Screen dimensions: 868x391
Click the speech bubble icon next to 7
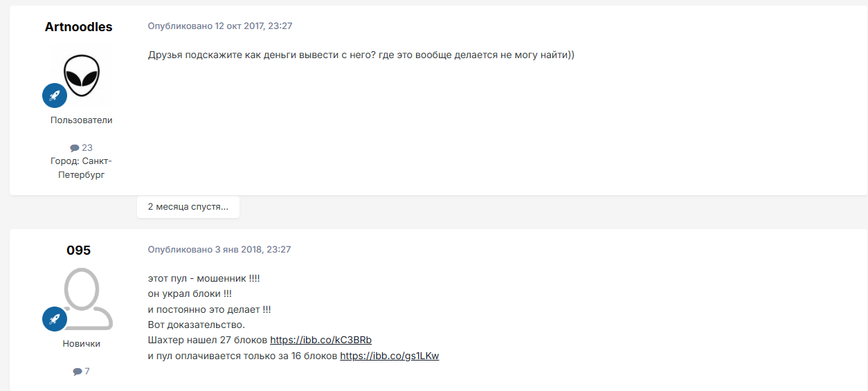78,372
